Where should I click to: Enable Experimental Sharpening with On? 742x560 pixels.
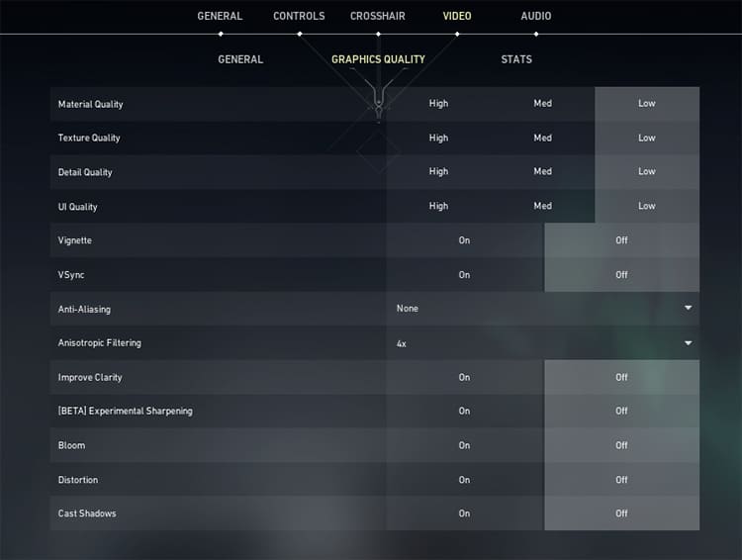tap(465, 411)
